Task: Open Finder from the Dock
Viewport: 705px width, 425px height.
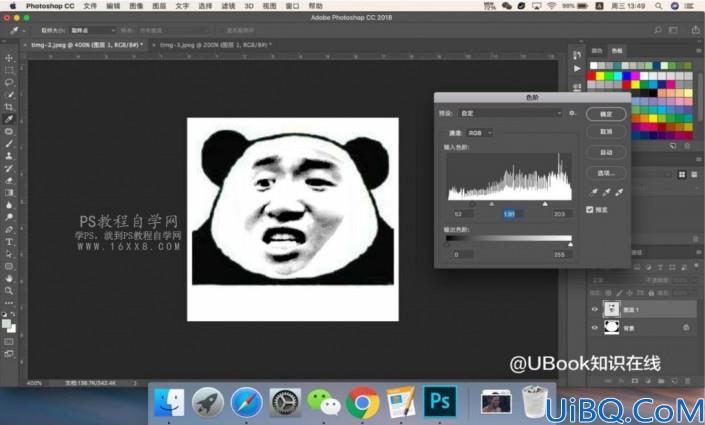Action: [x=169, y=403]
